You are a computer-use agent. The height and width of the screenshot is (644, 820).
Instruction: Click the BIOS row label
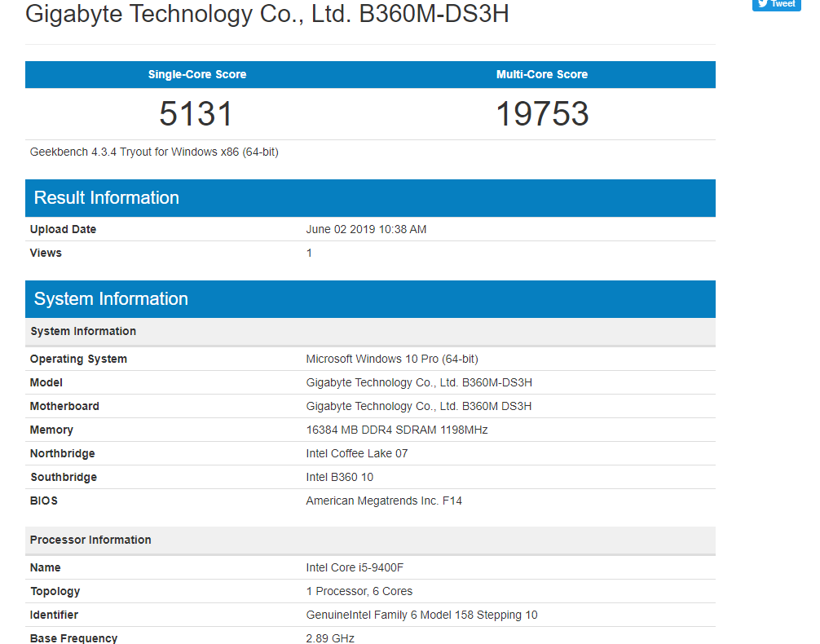pos(43,501)
